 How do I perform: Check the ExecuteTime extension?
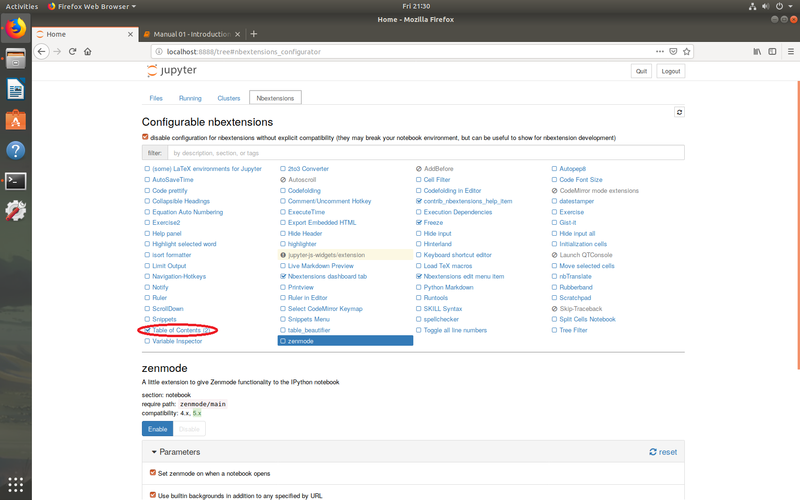tap(283, 212)
